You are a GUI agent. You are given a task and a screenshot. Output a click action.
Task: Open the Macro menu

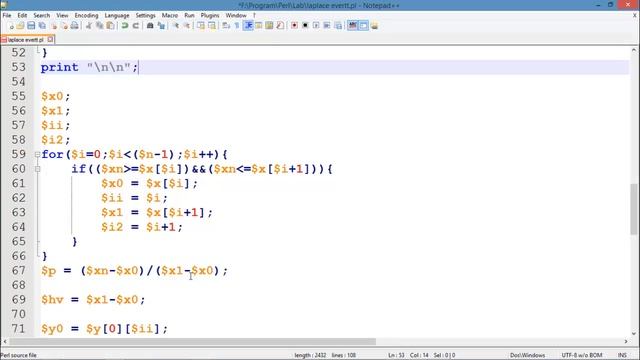170,15
